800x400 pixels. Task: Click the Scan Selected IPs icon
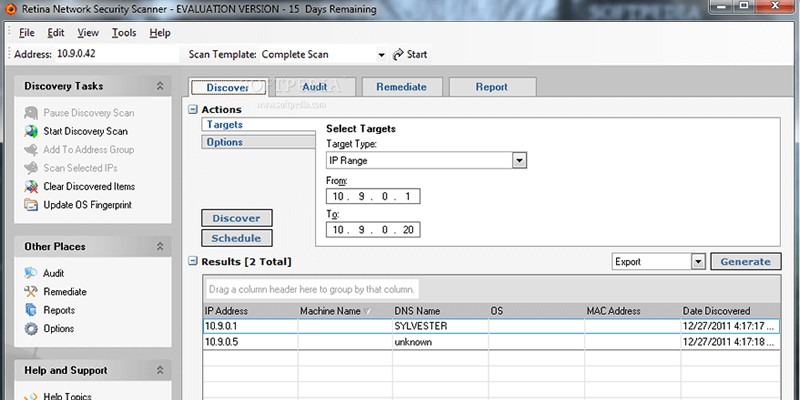31,168
